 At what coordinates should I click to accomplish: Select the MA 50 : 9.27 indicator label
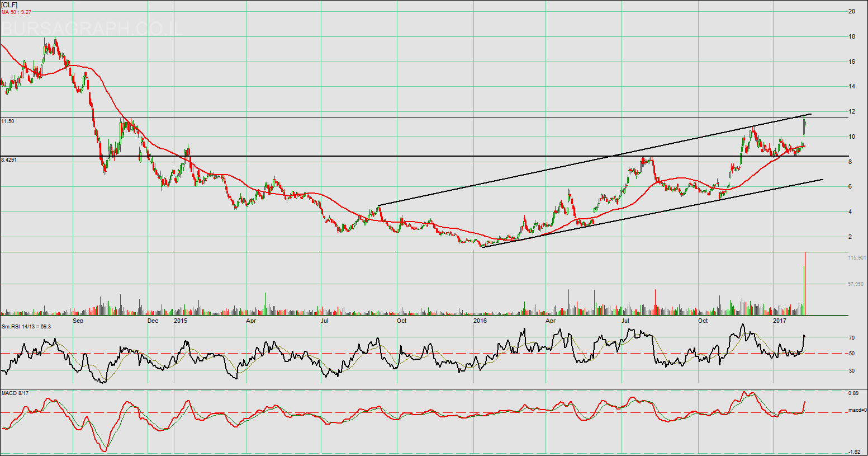click(16, 12)
